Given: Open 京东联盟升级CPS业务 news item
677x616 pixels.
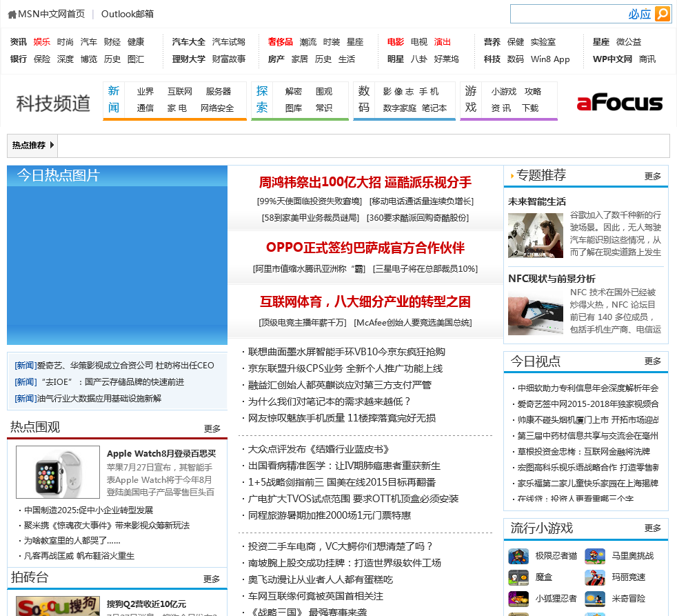Looking at the screenshot, I should pos(345,368).
